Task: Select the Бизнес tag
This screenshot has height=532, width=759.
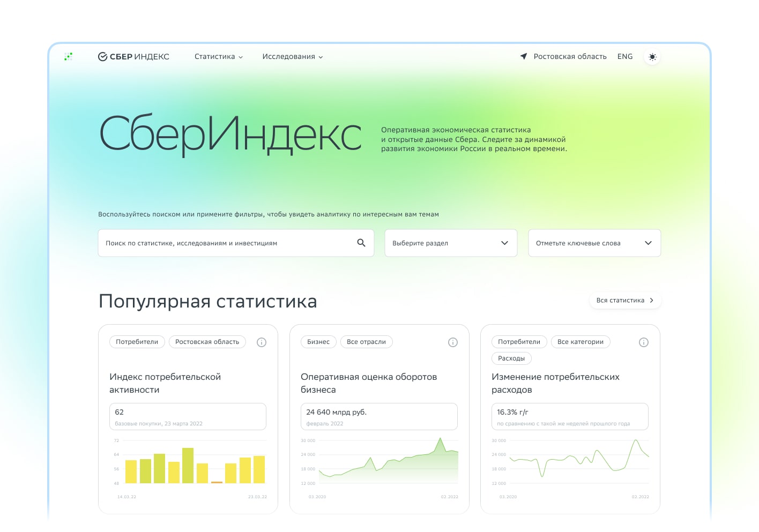Action: [x=318, y=342]
